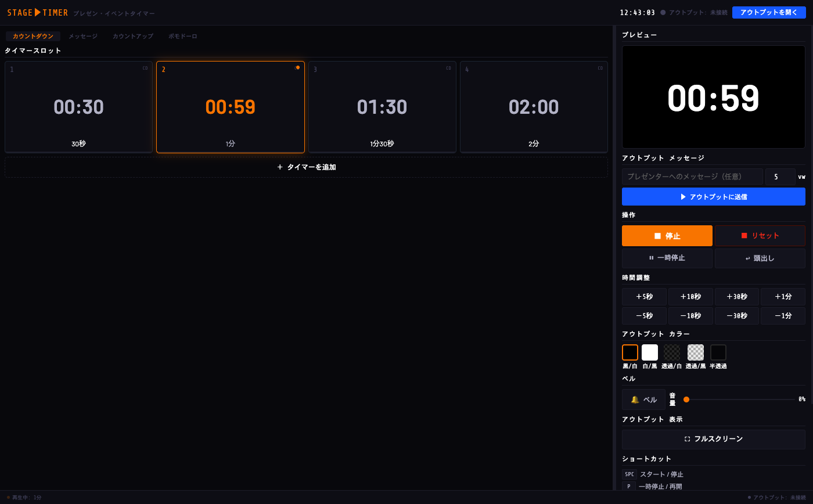
Task: Add a timer with タイマーを追加
Action: (306, 167)
